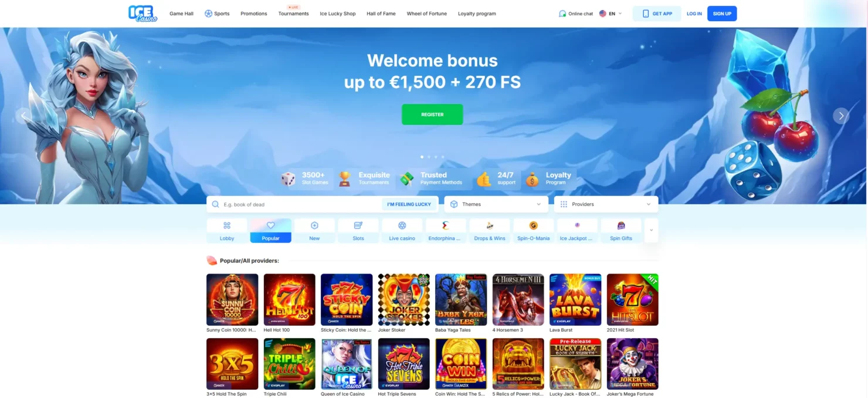Go to the Tournaments menu item
The width and height of the screenshot is (868, 398).
tap(293, 14)
